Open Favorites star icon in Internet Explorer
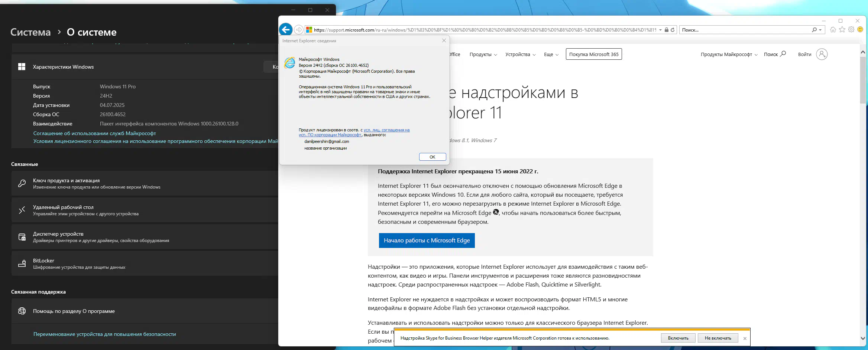868x350 pixels. pyautogui.click(x=842, y=30)
